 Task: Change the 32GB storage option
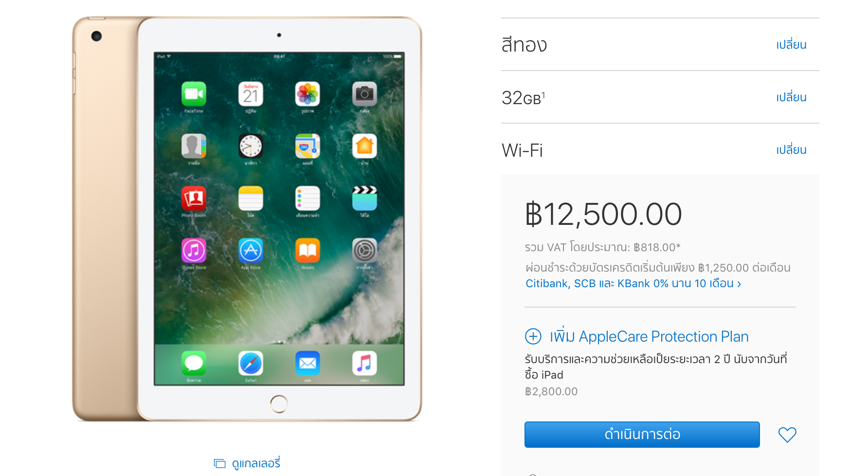click(x=791, y=97)
